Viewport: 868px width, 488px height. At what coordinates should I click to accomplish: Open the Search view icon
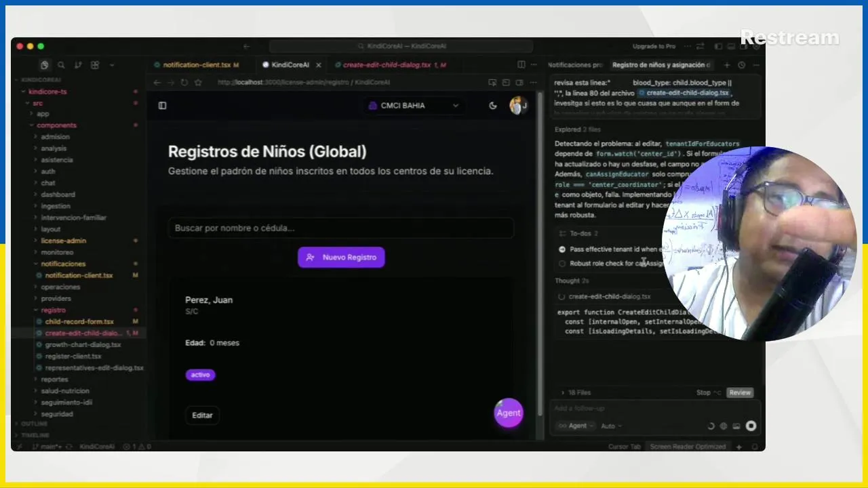61,65
